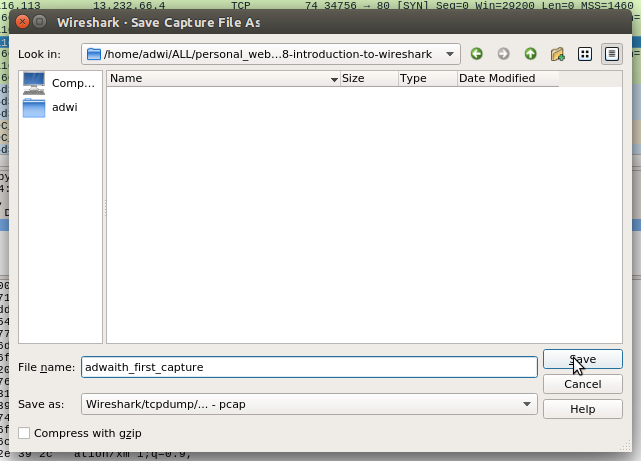The height and width of the screenshot is (461, 641).
Task: Go to parent directory with the up arrow
Action: pyautogui.click(x=530, y=54)
